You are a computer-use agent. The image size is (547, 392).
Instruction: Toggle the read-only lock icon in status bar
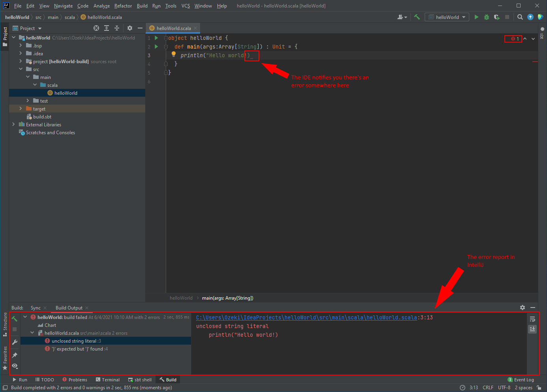(x=539, y=388)
